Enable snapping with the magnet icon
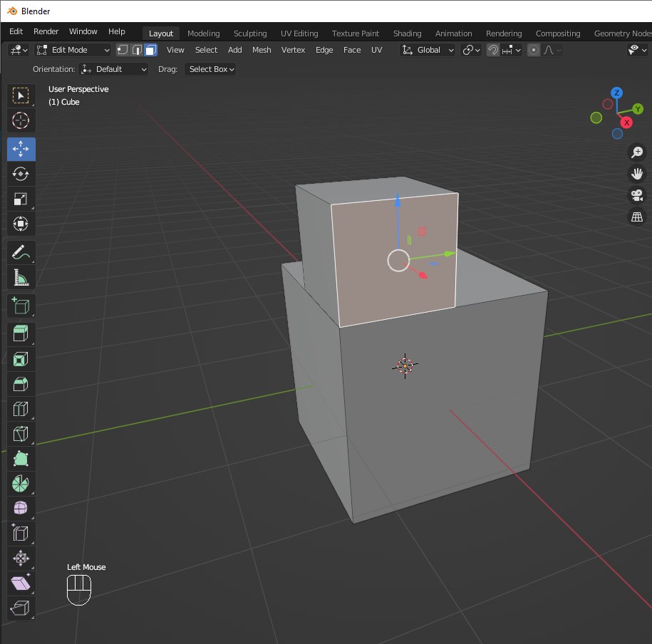This screenshot has width=652, height=644. tap(492, 50)
